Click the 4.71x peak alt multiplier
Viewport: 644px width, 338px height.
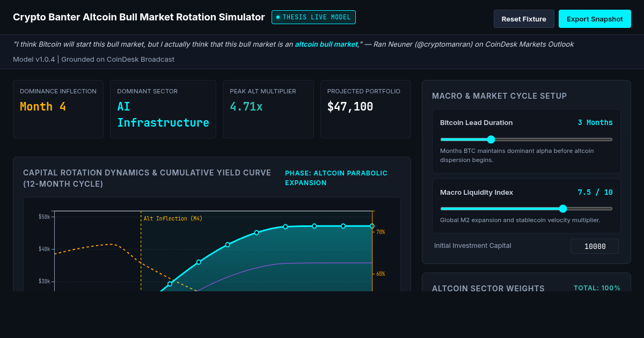coord(246,107)
